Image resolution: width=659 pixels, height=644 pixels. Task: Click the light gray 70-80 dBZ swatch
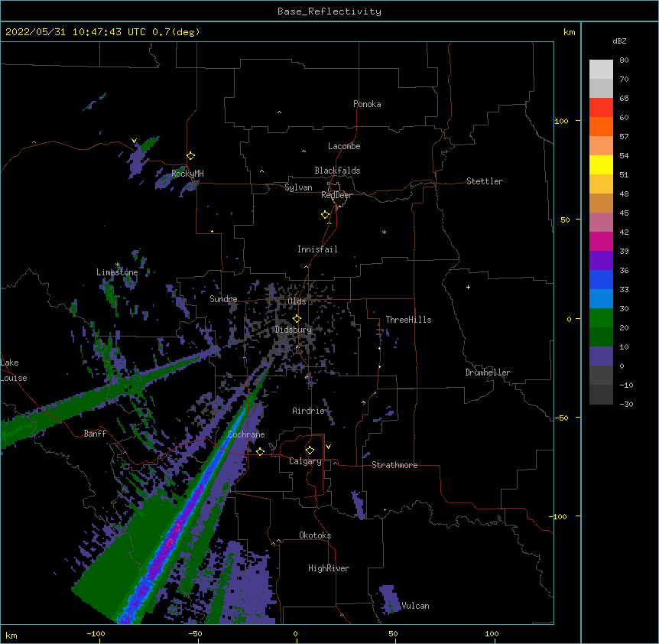[x=601, y=70]
